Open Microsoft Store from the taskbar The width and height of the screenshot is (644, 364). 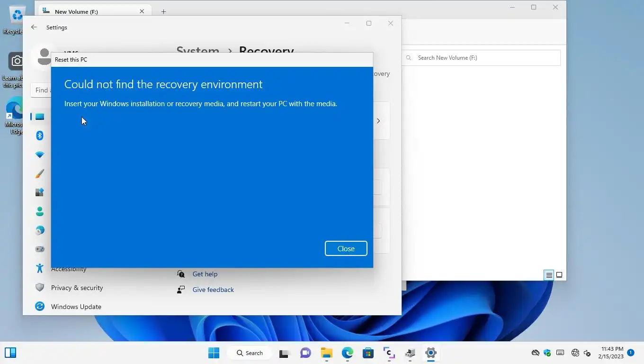pos(368,353)
